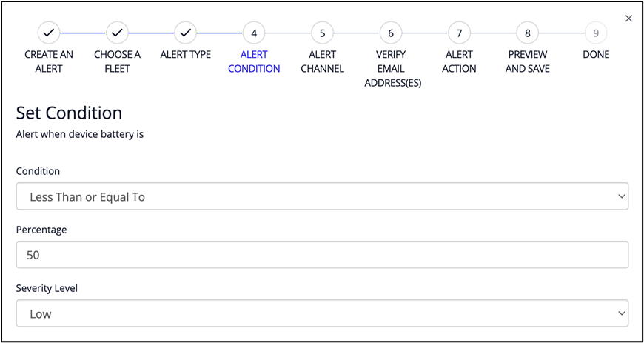
Task: Click the Alert Channel step label
Action: coord(322,61)
